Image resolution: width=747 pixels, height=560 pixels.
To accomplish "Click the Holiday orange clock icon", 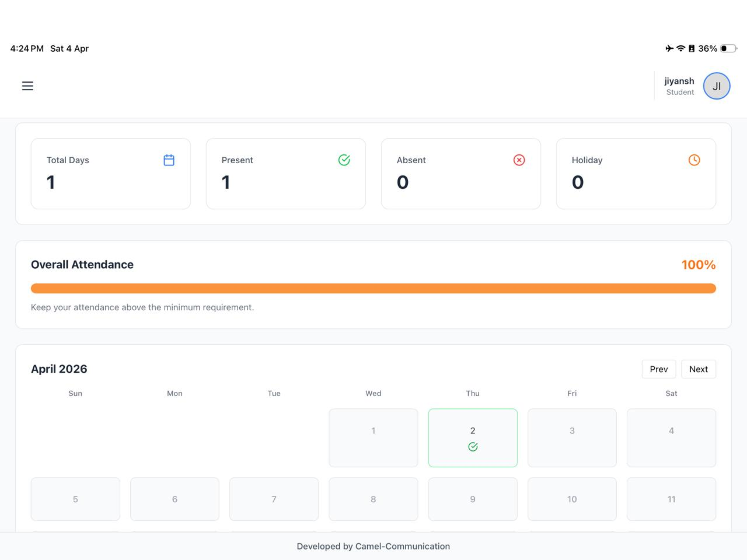I will click(694, 160).
